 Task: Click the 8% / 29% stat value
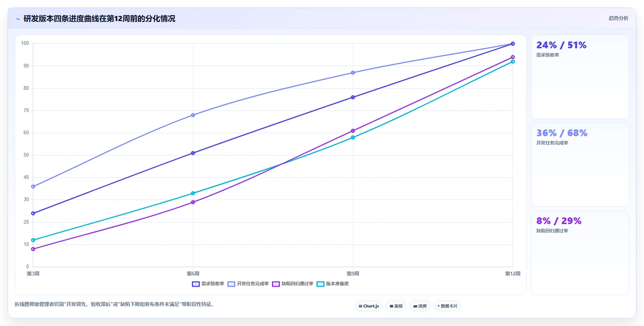point(559,221)
